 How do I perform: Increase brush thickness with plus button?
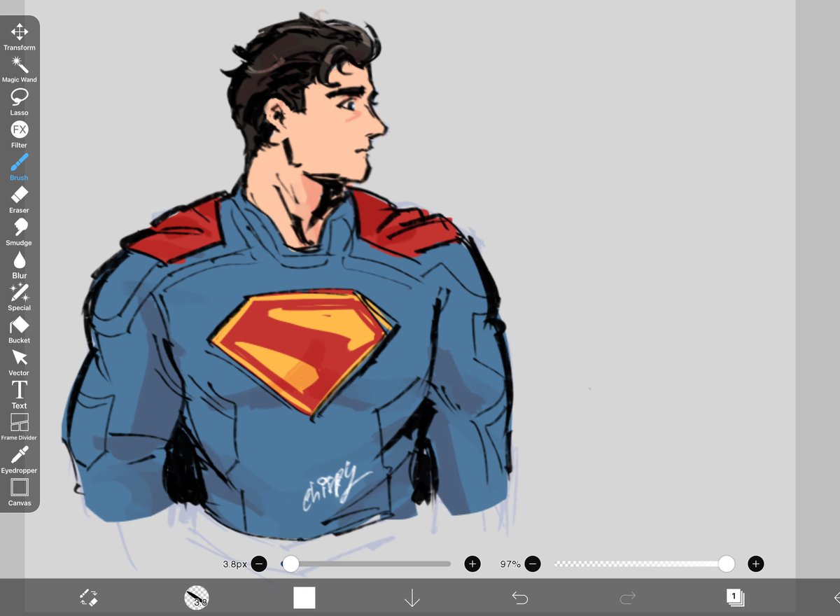[x=472, y=563]
